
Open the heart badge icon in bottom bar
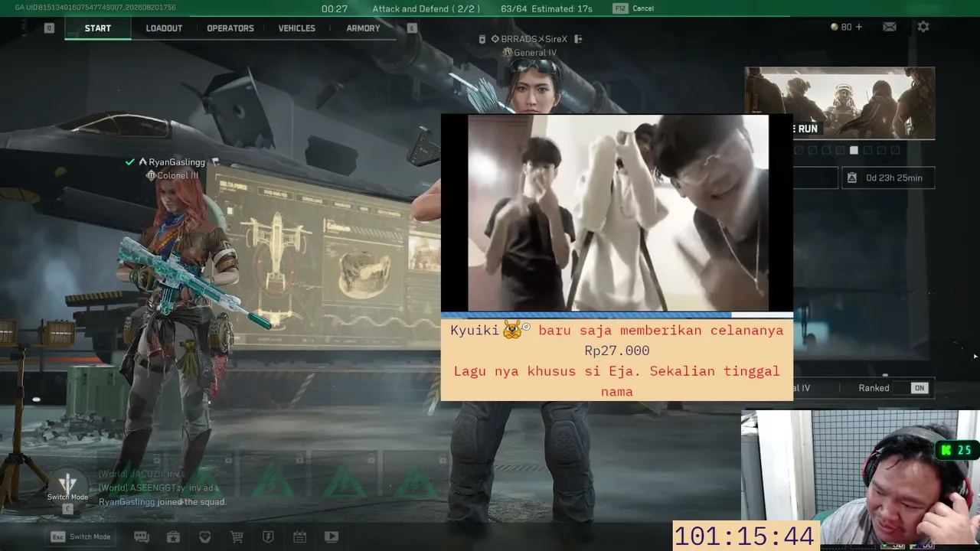(x=205, y=537)
